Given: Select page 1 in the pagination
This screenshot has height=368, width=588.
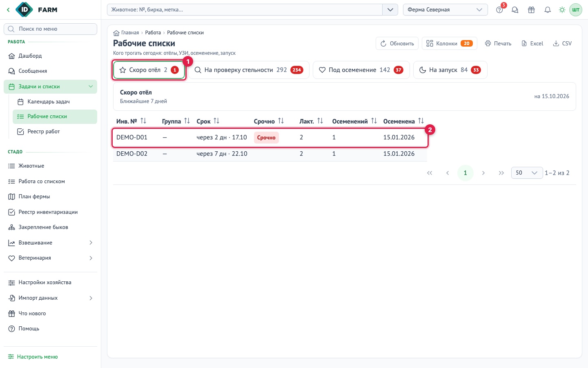Looking at the screenshot, I should click(465, 173).
